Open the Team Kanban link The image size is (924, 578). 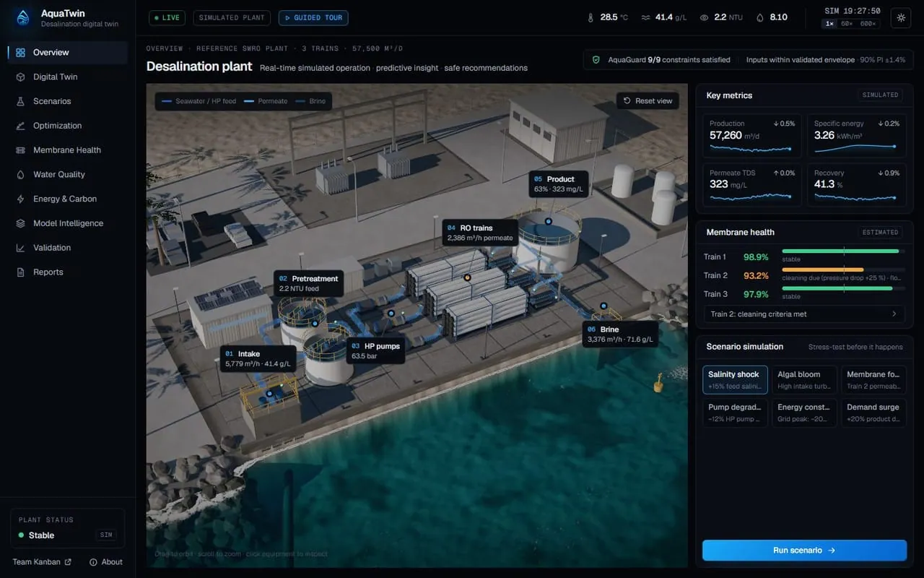[x=42, y=562]
